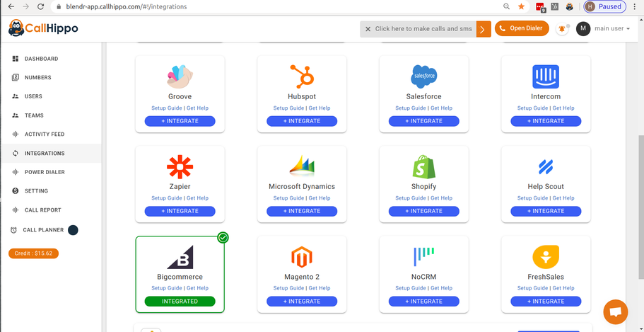Image resolution: width=644 pixels, height=332 pixels.
Task: Click the page vertical scrollbar
Action: [640, 207]
